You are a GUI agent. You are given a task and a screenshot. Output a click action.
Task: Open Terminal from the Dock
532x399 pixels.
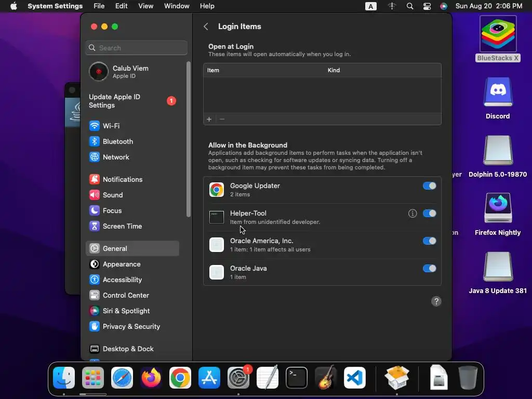click(x=297, y=378)
